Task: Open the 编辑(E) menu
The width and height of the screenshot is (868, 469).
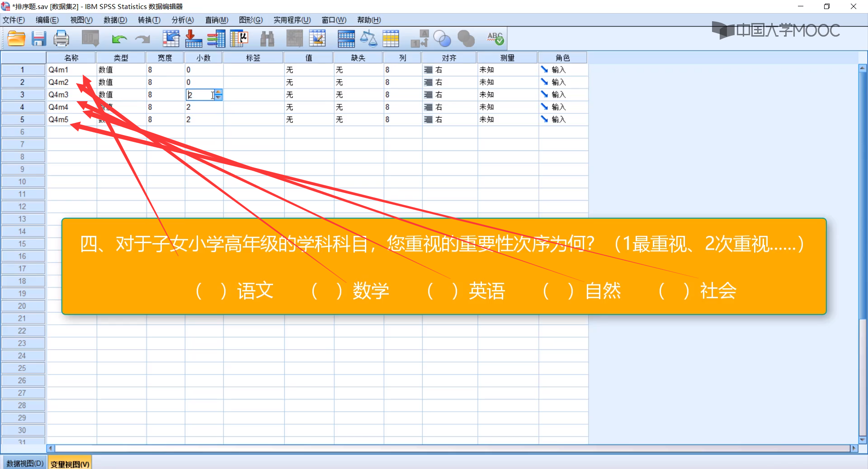Action: tap(47, 20)
